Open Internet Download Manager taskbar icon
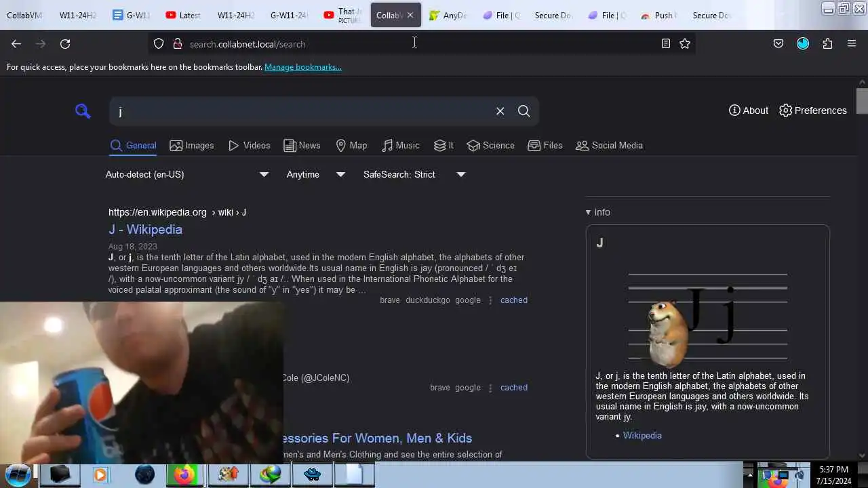This screenshot has height=488, width=868. coord(270,475)
